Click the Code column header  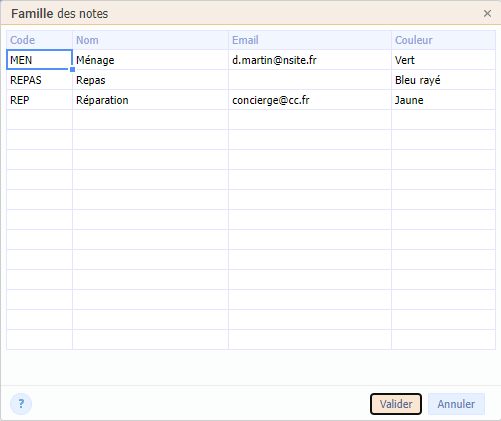pyautogui.click(x=39, y=40)
